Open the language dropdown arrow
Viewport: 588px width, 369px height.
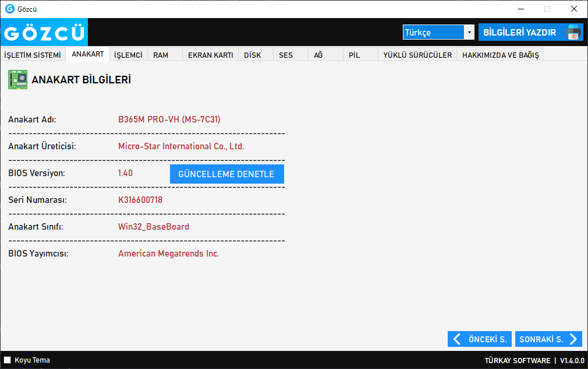pos(469,32)
